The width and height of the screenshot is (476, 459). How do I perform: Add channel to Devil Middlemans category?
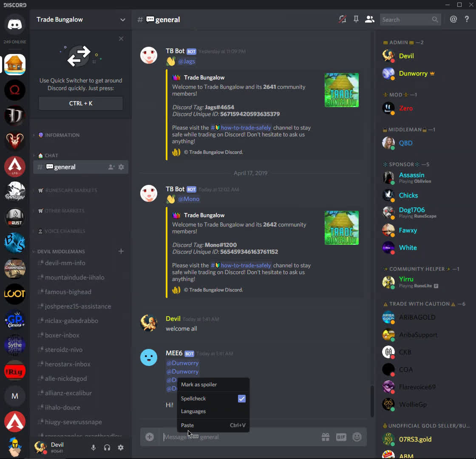[x=121, y=251]
